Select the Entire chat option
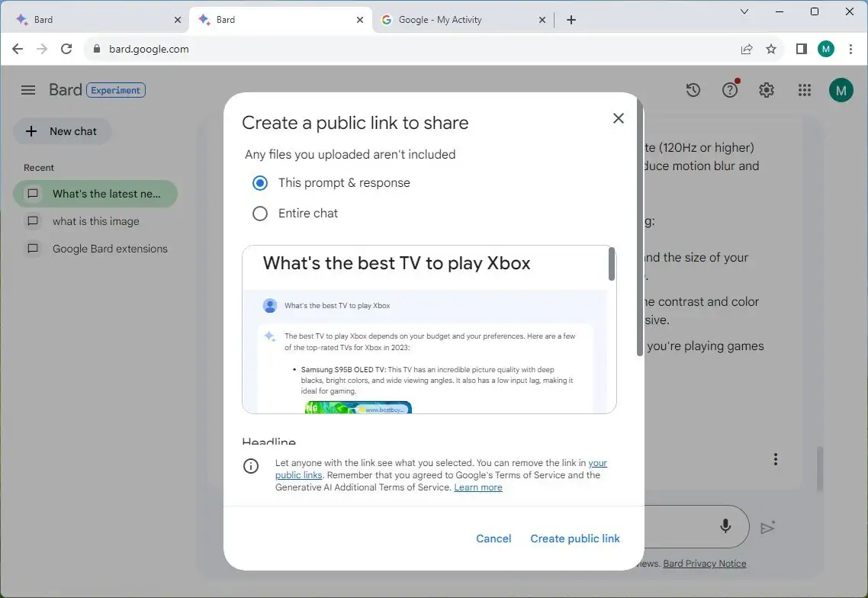 259,213
